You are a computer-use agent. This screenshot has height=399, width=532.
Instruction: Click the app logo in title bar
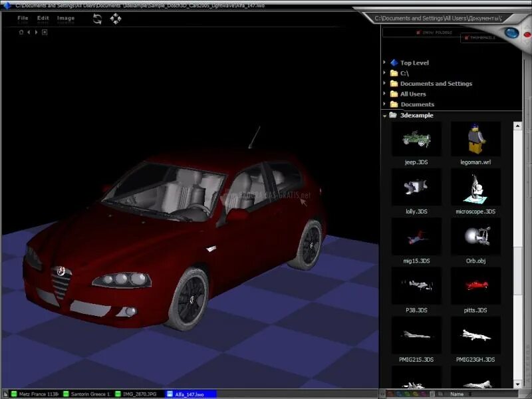[7, 5]
